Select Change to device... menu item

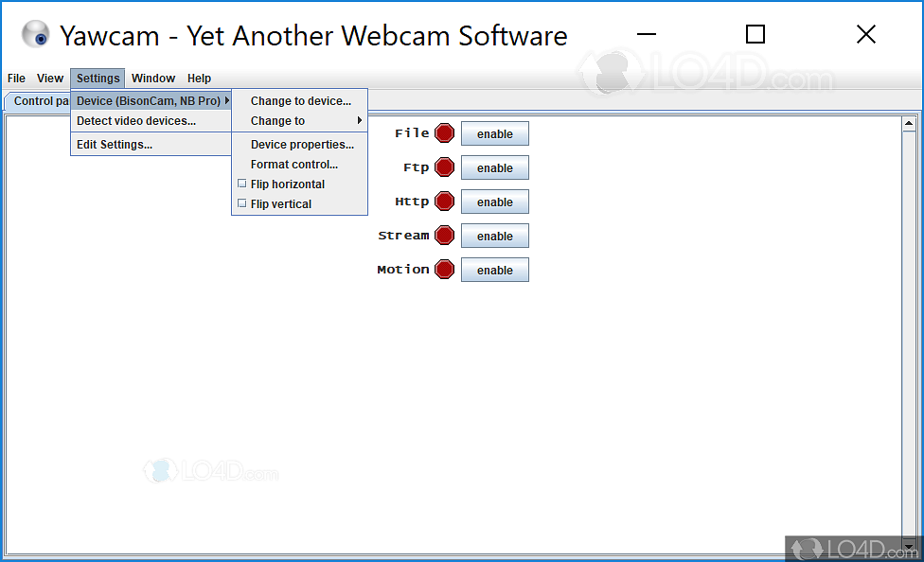[x=299, y=100]
